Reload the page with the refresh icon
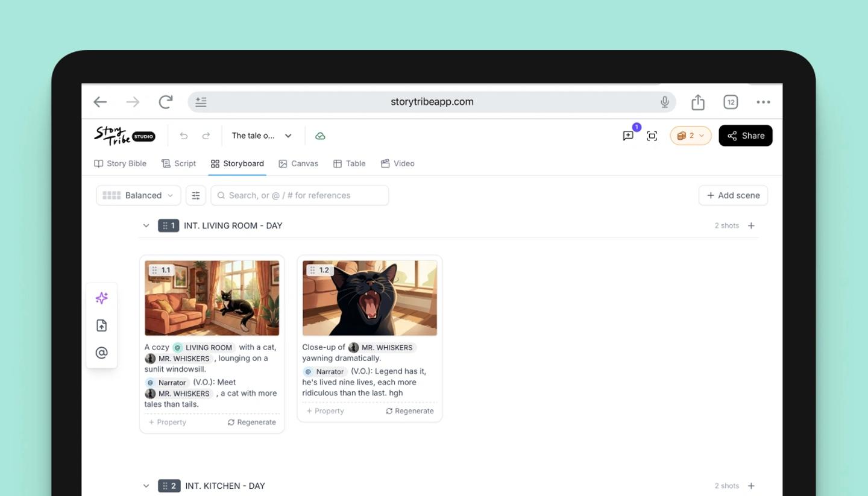868x496 pixels. [x=166, y=102]
